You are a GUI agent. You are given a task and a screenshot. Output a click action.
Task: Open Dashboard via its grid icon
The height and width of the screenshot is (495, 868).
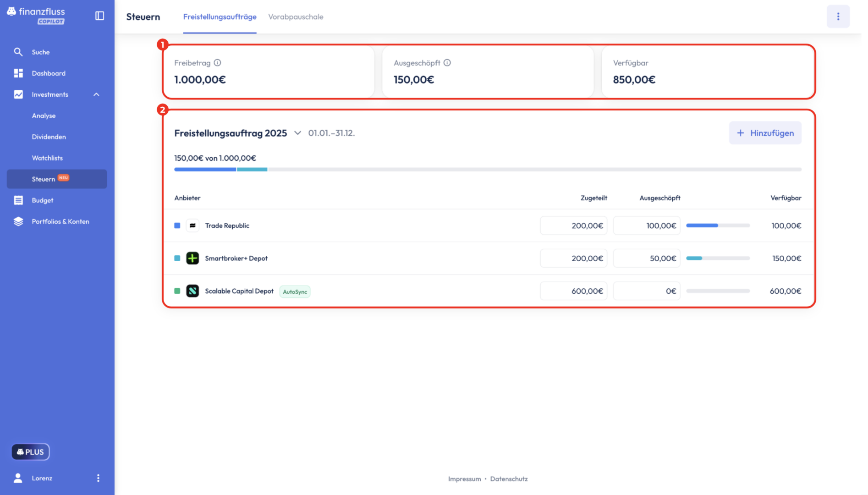(x=18, y=73)
